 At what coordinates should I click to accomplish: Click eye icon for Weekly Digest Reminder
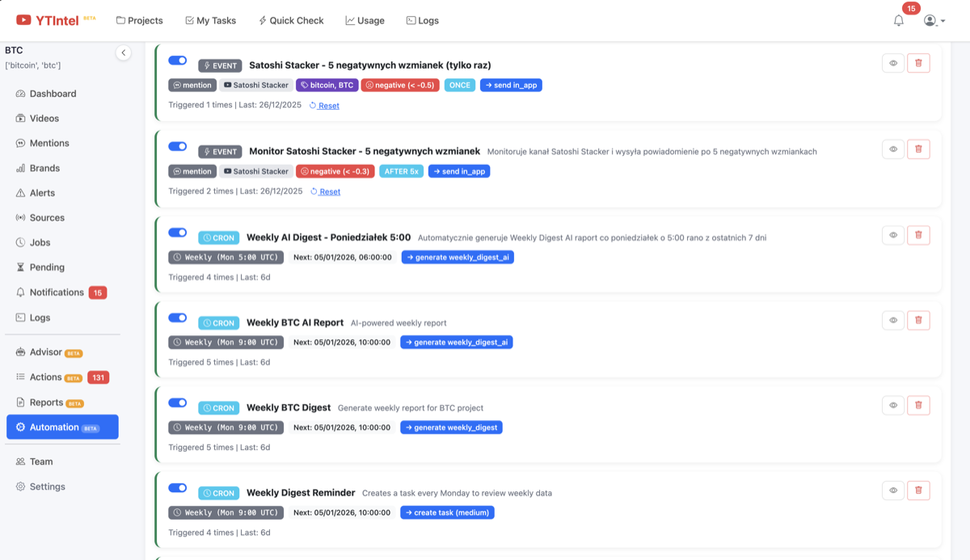click(x=892, y=491)
